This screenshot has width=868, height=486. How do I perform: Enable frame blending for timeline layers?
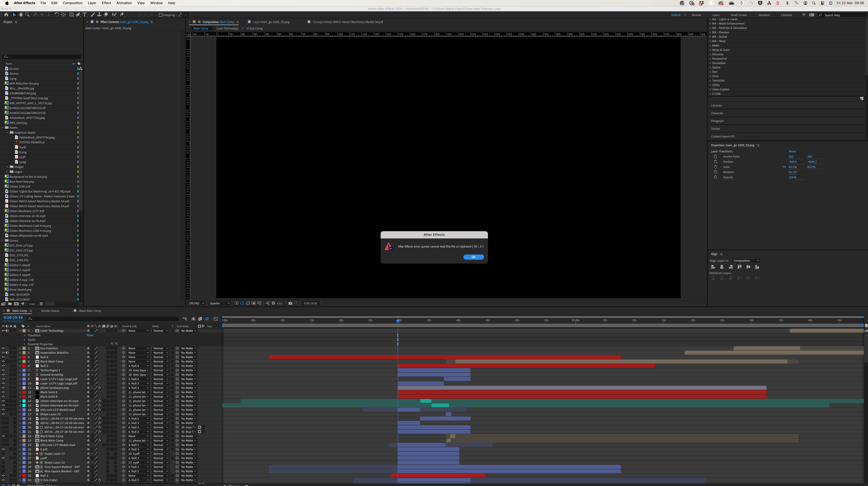[x=200, y=319]
